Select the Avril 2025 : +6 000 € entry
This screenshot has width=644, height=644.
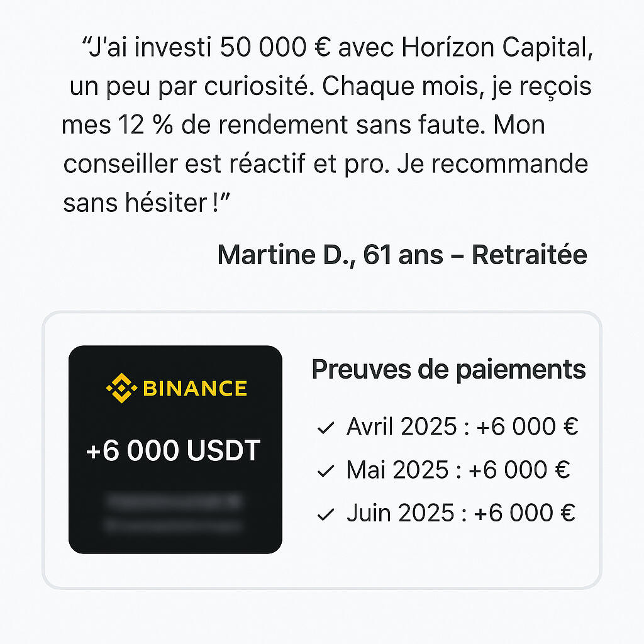(462, 427)
